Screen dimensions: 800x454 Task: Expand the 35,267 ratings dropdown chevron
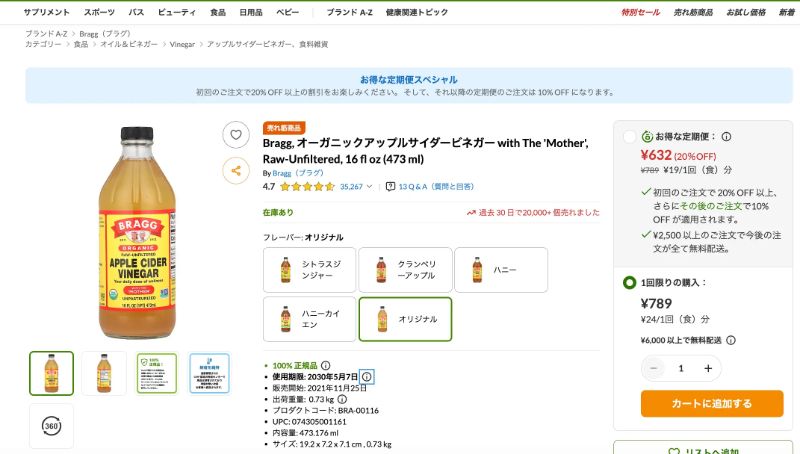point(369,186)
